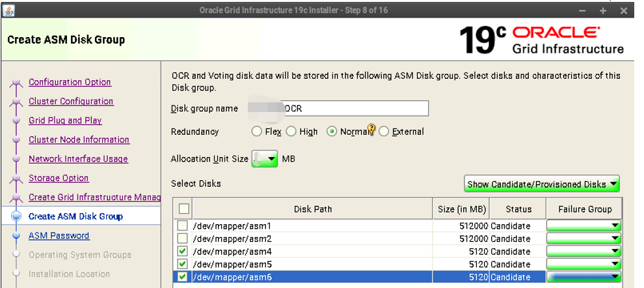Uncheck the /dev/mapper/asm5 disk checkbox
The height and width of the screenshot is (288, 644).
[183, 264]
